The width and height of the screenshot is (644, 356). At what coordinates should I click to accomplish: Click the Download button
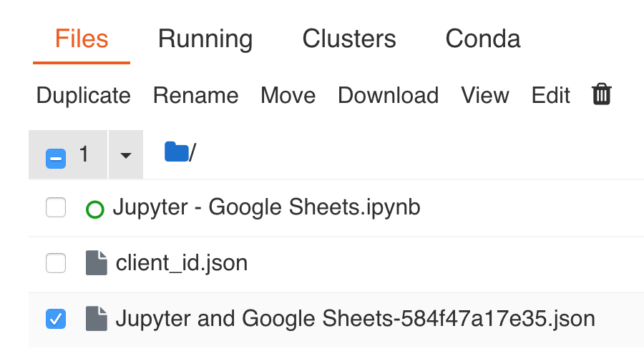[388, 96]
